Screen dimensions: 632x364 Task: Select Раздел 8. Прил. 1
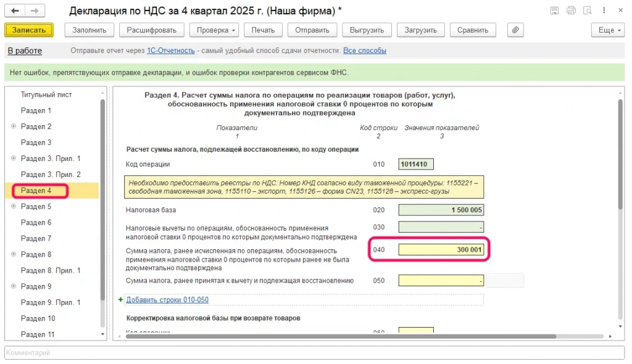[x=51, y=270]
